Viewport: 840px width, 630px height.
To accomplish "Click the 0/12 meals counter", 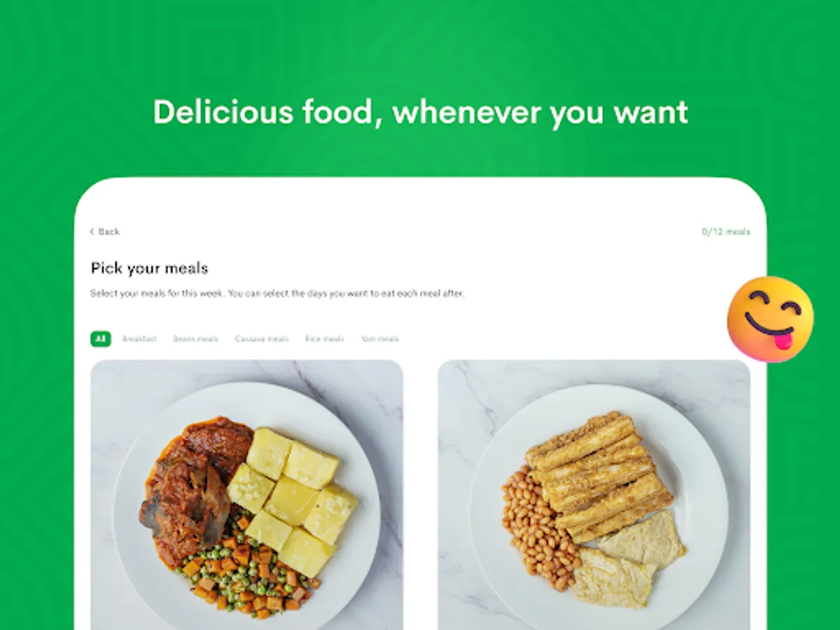I will pyautogui.click(x=726, y=232).
